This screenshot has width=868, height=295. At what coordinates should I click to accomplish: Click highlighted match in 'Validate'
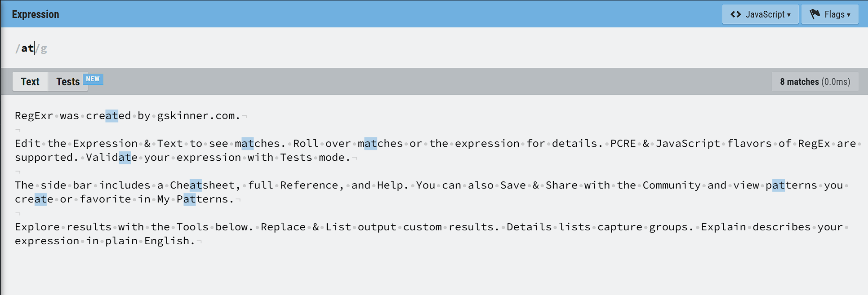(x=125, y=158)
